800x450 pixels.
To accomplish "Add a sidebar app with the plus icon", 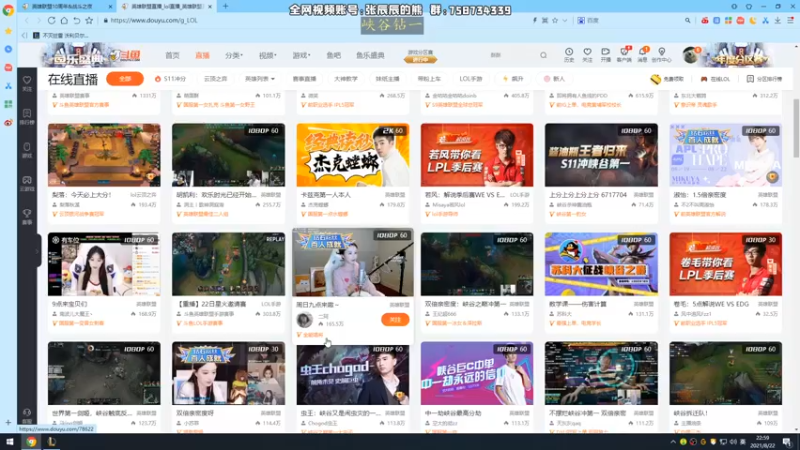I will point(8,422).
